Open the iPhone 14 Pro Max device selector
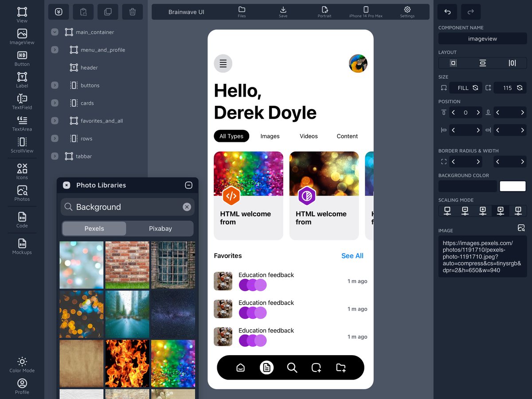Viewport: 532px width, 399px height. [366, 12]
